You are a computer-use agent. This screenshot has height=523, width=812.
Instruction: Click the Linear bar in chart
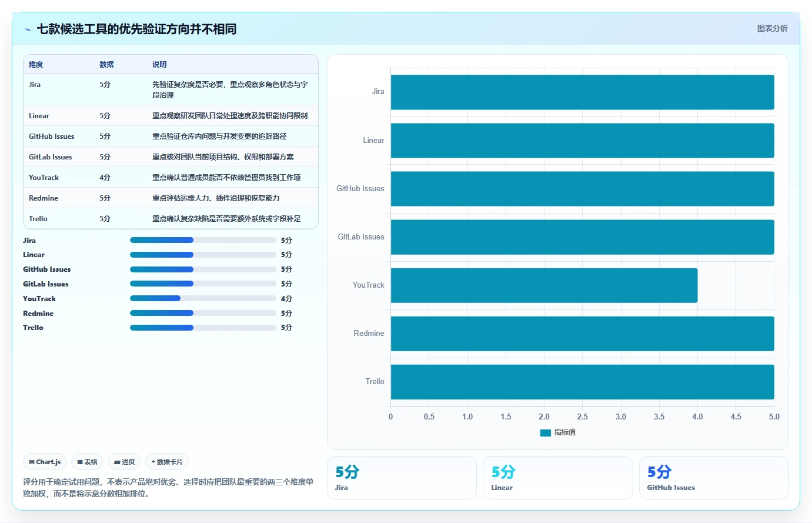[582, 141]
